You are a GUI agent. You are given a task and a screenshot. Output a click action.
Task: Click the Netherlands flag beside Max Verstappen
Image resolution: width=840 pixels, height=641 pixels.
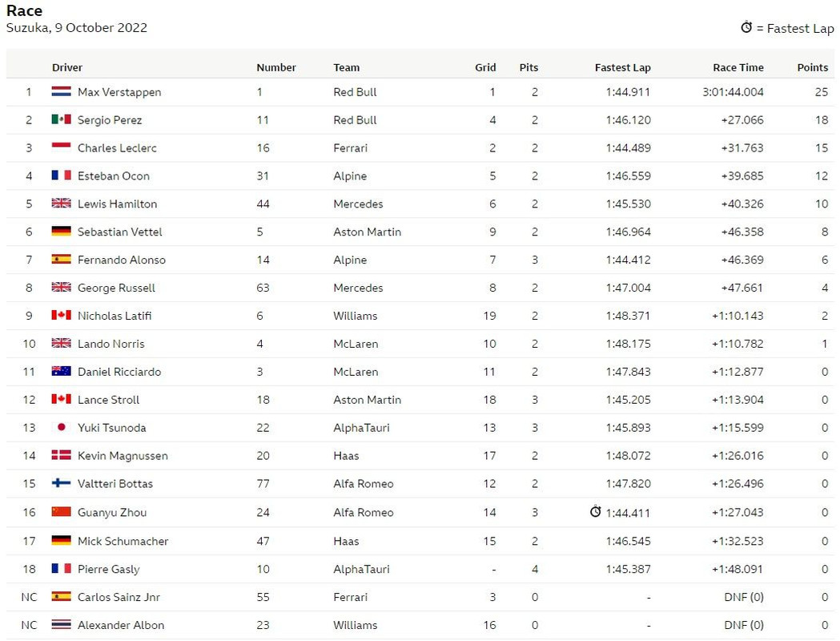61,91
